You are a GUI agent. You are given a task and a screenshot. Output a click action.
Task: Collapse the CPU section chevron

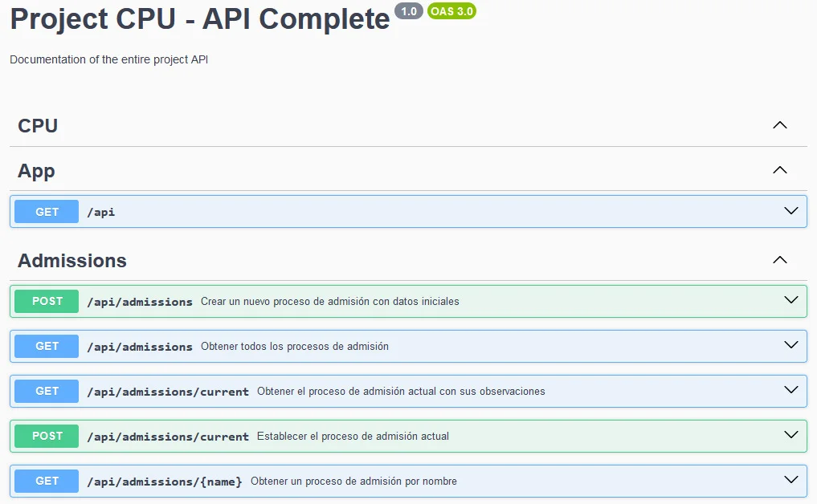(779, 125)
